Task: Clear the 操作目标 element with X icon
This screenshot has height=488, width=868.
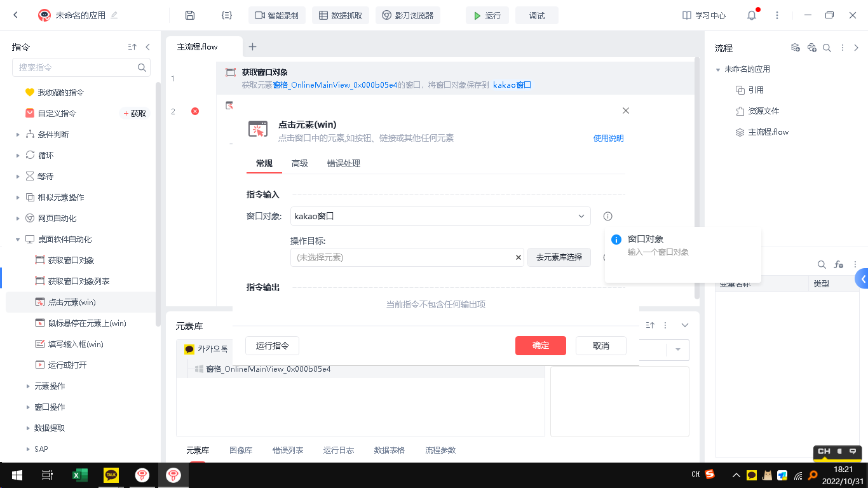Action: pos(519,257)
